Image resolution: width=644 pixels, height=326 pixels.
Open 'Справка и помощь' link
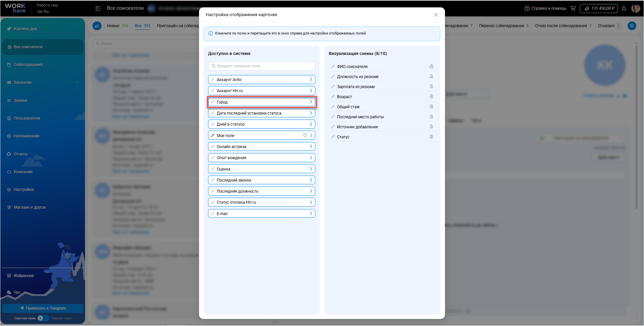[545, 8]
